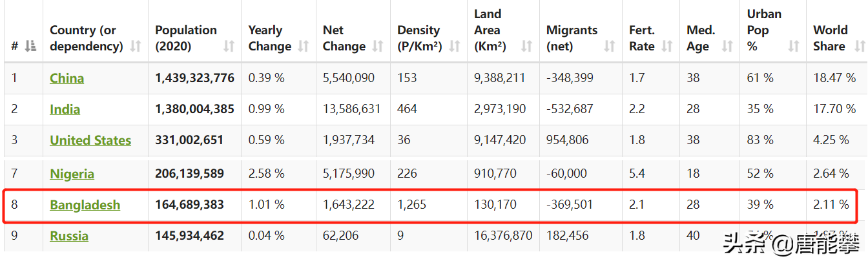Follow the United States link

click(x=90, y=140)
